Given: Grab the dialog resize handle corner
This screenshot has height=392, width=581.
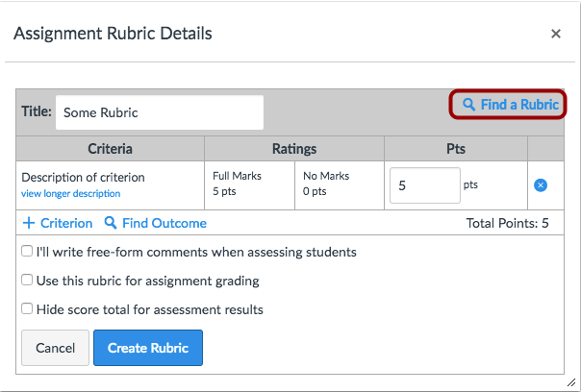Looking at the screenshot, I should click(571, 382).
